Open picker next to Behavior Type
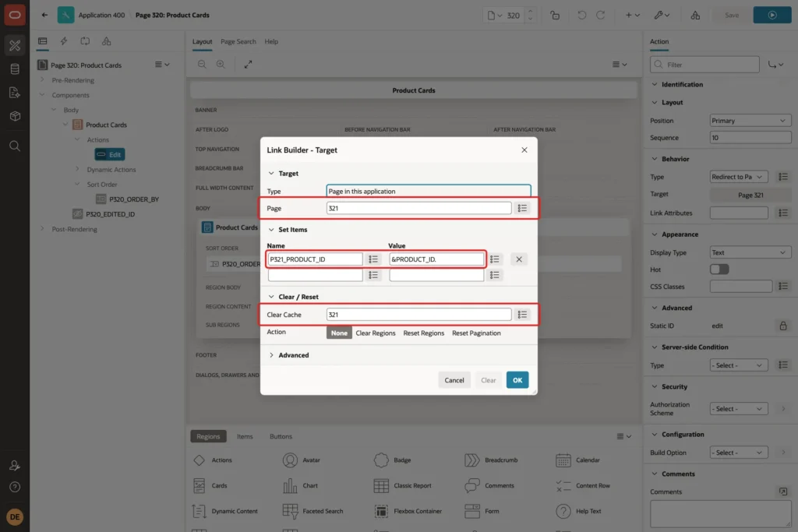 pos(782,177)
